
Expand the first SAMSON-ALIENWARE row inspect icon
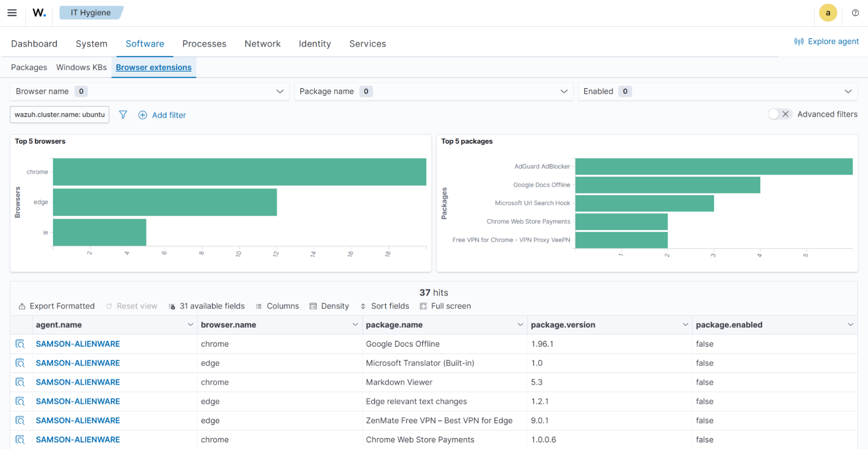(20, 343)
